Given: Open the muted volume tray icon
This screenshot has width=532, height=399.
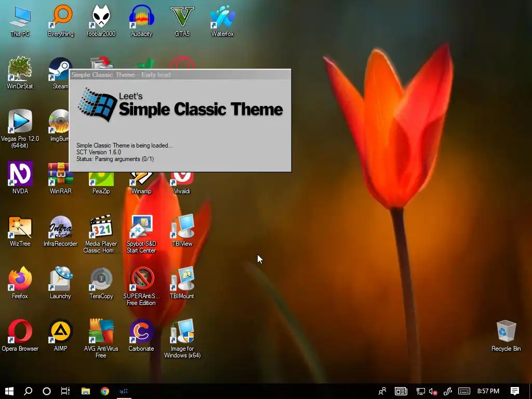Looking at the screenshot, I should click(433, 391).
